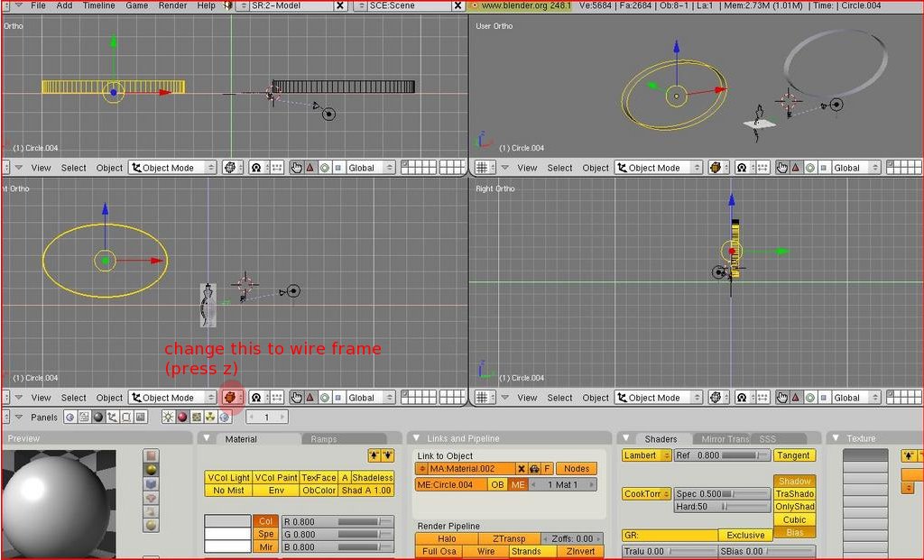Switch to World buttons globe icon
924x560 pixels.
[x=225, y=417]
